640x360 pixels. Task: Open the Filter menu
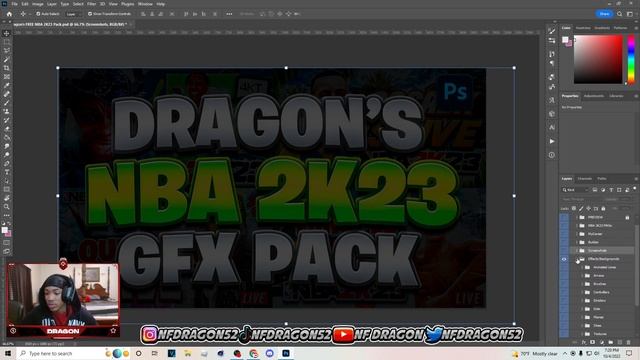(x=91, y=4)
